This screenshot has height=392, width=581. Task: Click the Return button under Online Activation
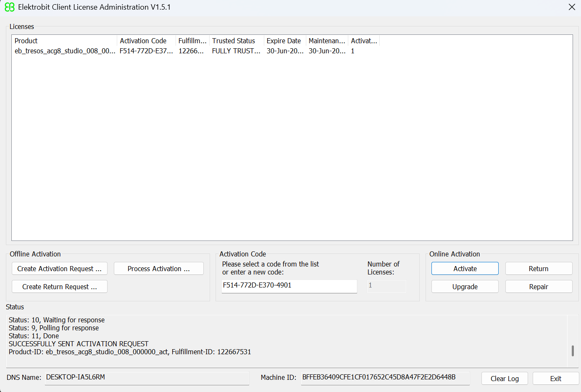tap(539, 269)
